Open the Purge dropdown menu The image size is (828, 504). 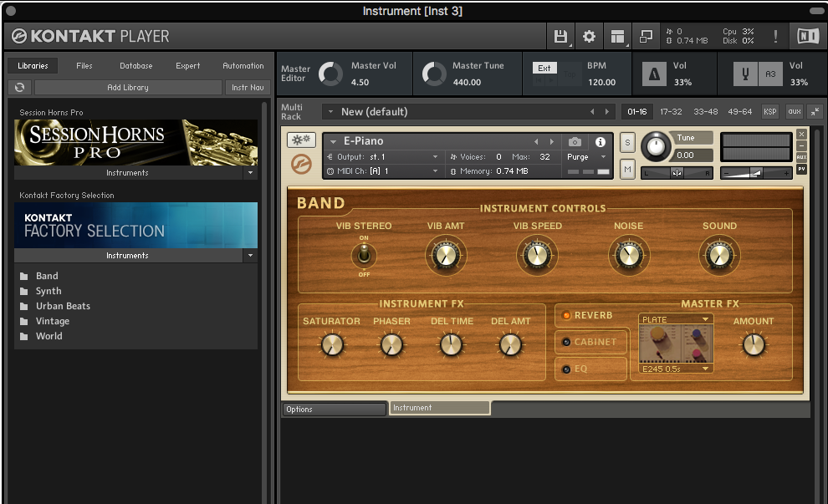[x=603, y=157]
